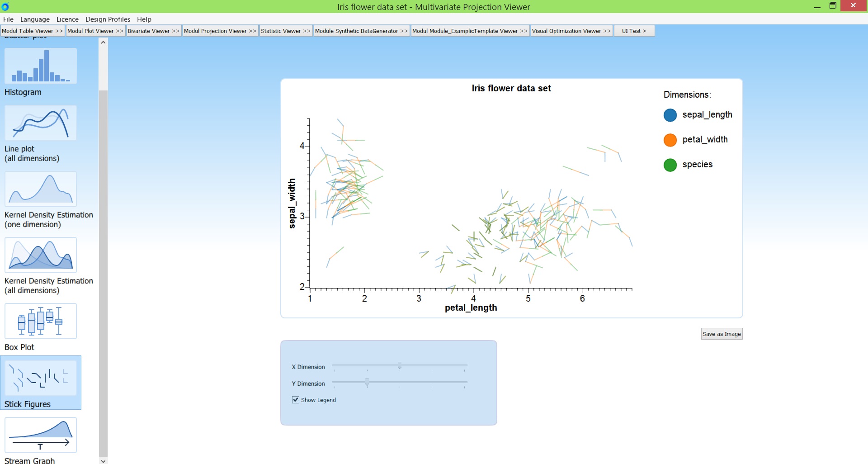Screen dimensions: 868x464
Task: Expand the Statistic Viewer >> dropdown
Action: pos(286,31)
